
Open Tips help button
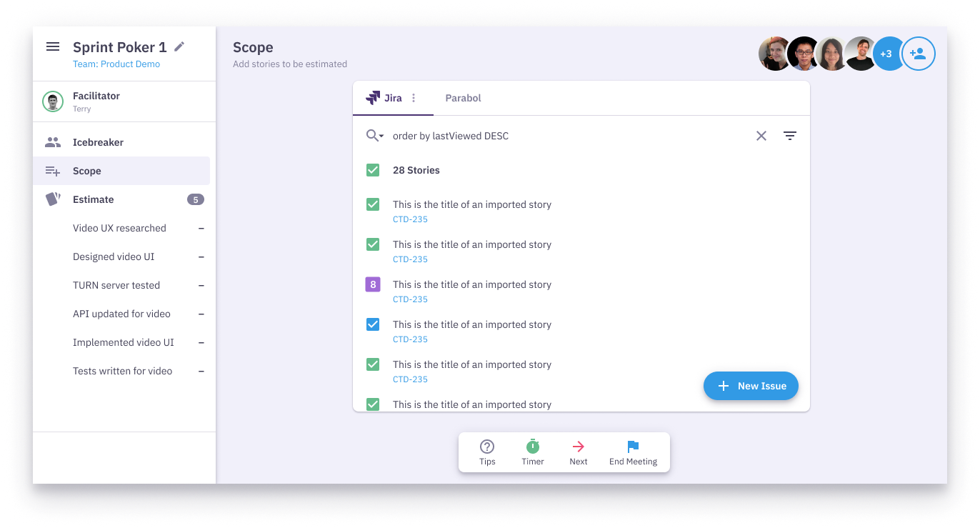tap(487, 452)
